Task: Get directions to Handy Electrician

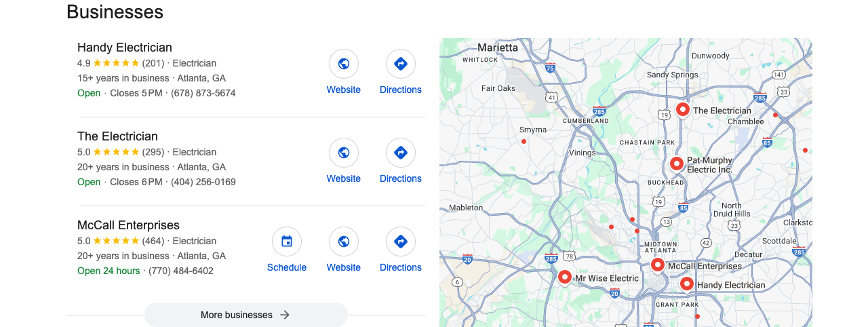Action: click(401, 64)
